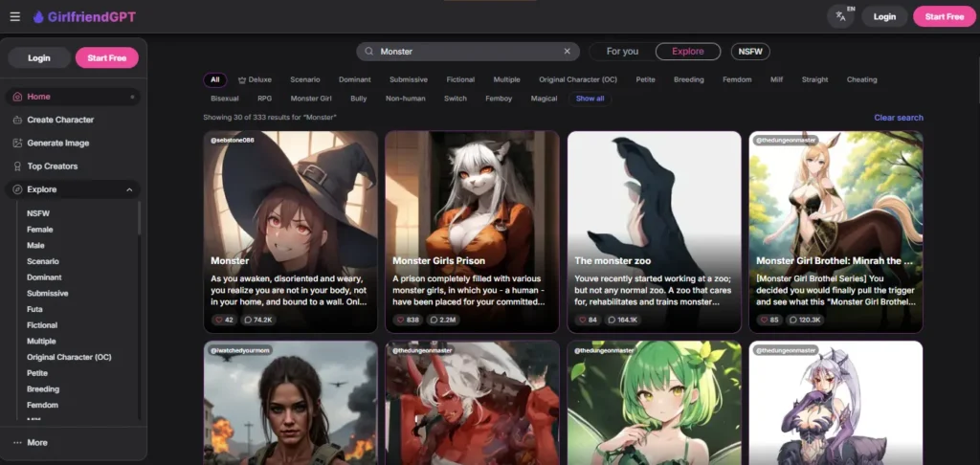Select the All filter tag
Viewport: 980px width, 465px height.
click(215, 80)
